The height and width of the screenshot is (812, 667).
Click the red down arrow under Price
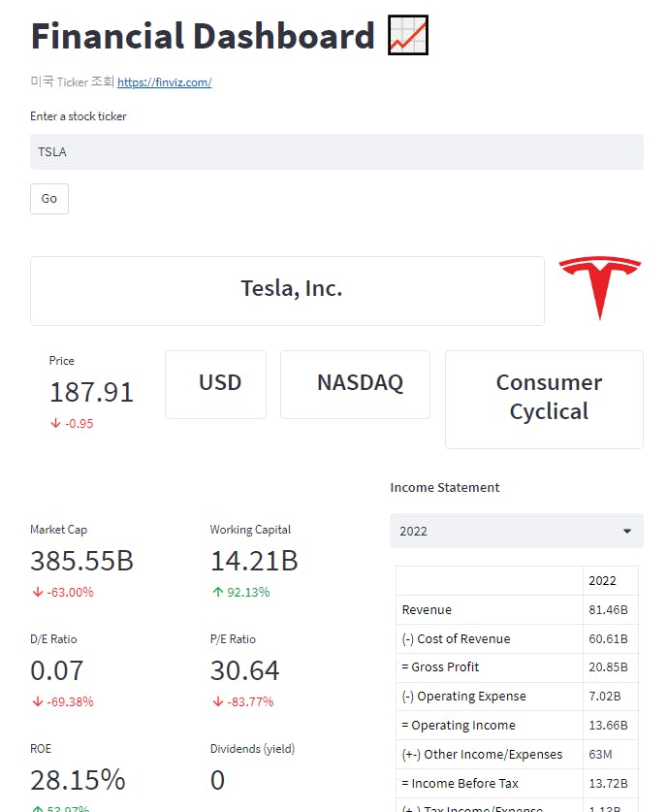point(55,423)
